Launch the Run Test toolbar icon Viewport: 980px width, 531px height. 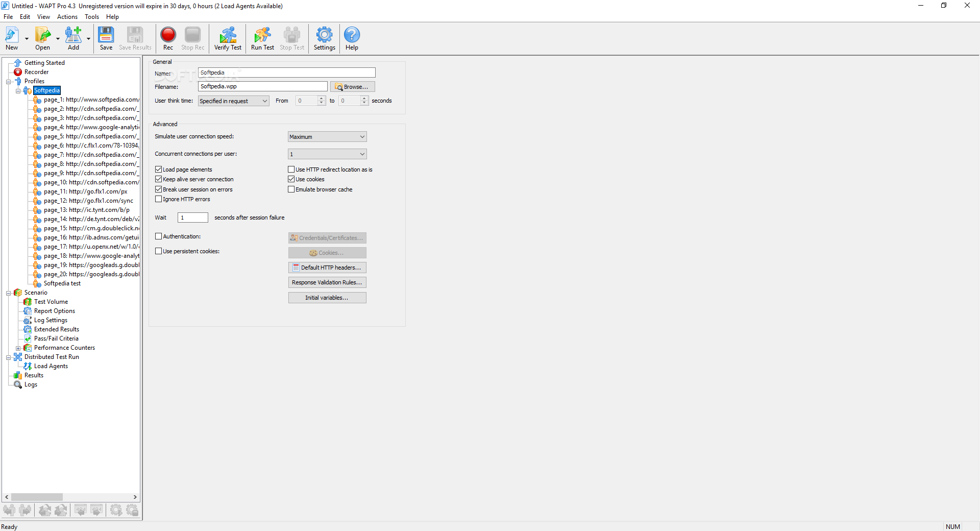coord(262,38)
